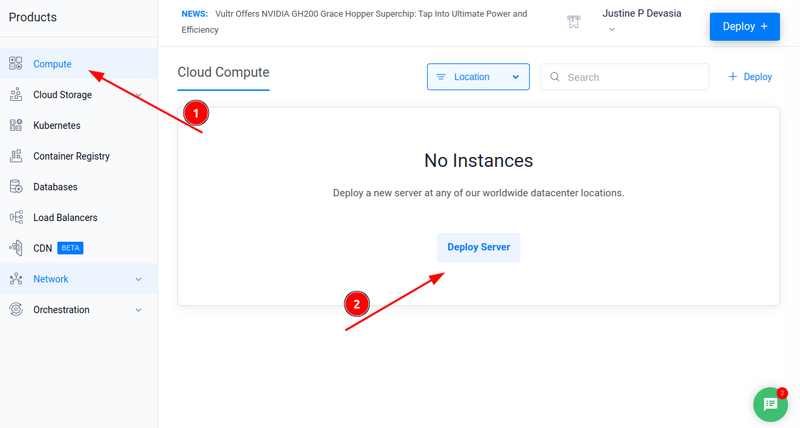Click the + Deploy link beside search
Image resolution: width=800 pixels, height=428 pixels.
tap(750, 77)
